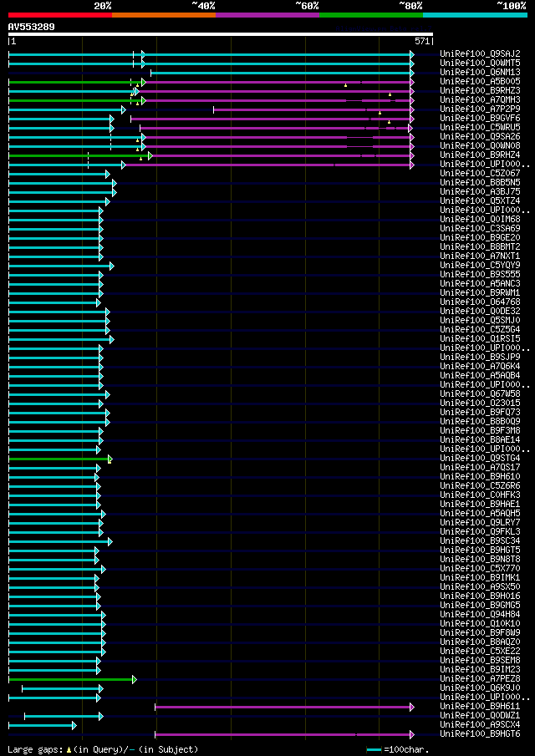Open hit UniRef100_A7QMH3

click(x=481, y=99)
